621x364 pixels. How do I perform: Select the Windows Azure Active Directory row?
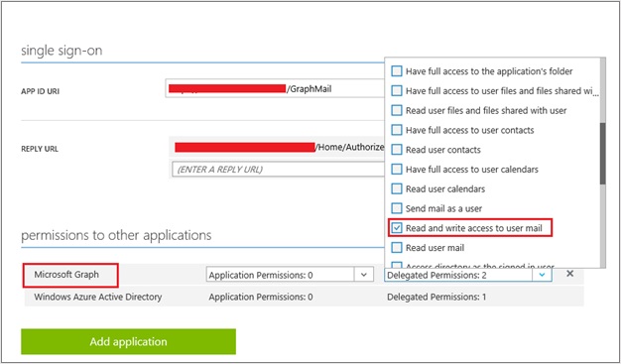304,297
